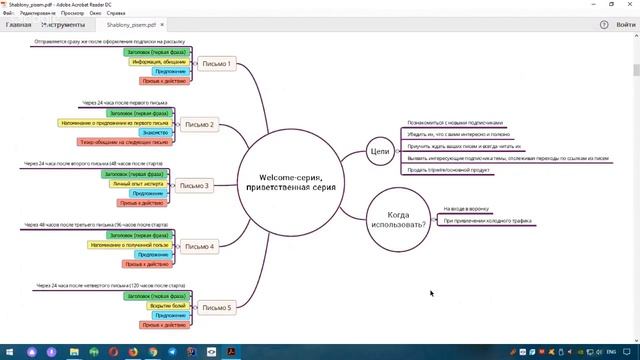
Task: Open the taskbar icon right of Telegram
Action: tap(192, 352)
